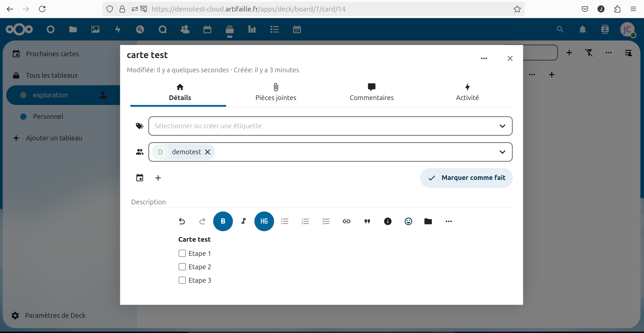Remove demotest from assigned users
Viewport: 644px width, 333px height.
208,152
